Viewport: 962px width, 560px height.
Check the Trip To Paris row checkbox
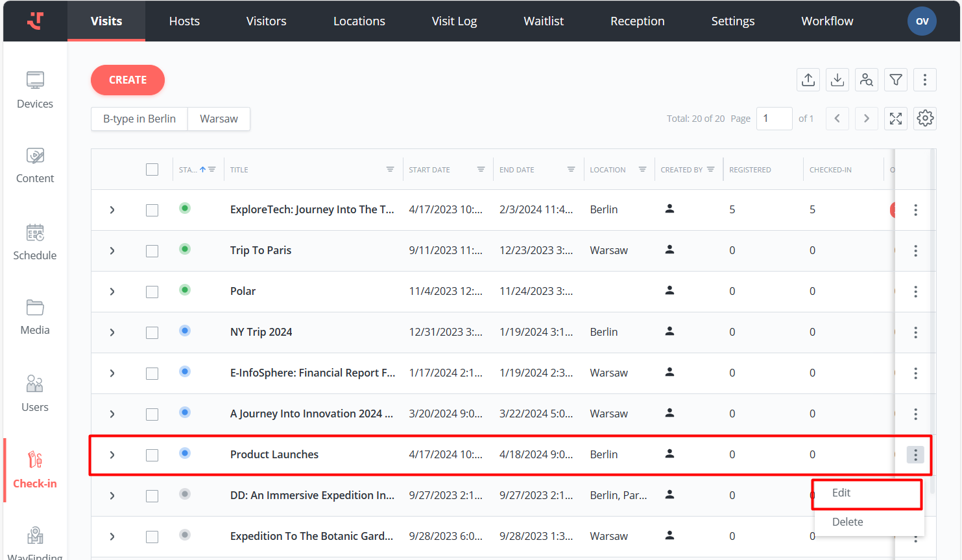coord(152,251)
